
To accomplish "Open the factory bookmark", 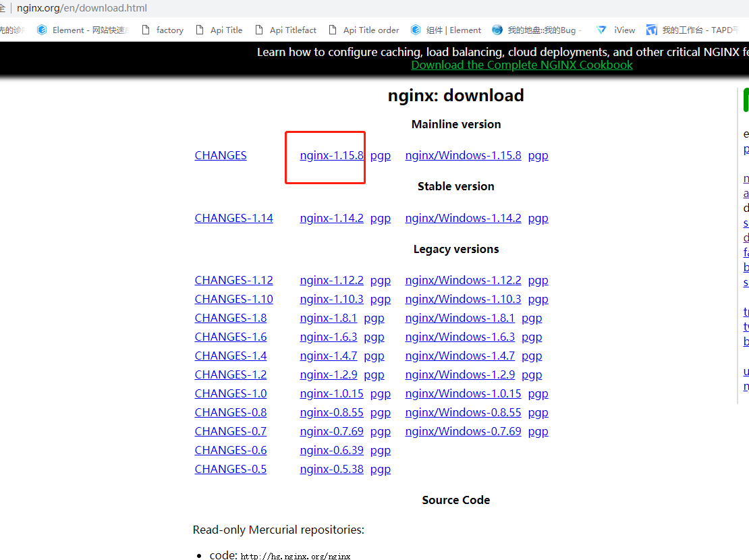I will [163, 30].
